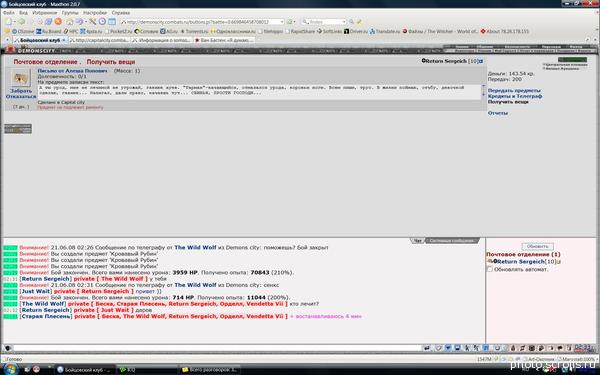600x375 pixels.
Task: Click The Wild Wolf name in first telegraph message
Action: coord(195,248)
